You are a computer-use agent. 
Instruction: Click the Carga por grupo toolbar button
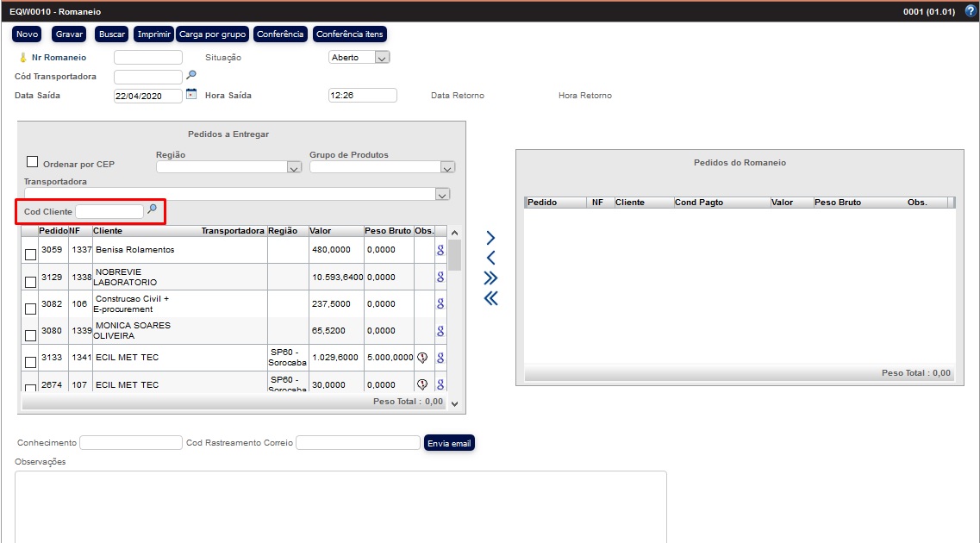click(213, 34)
